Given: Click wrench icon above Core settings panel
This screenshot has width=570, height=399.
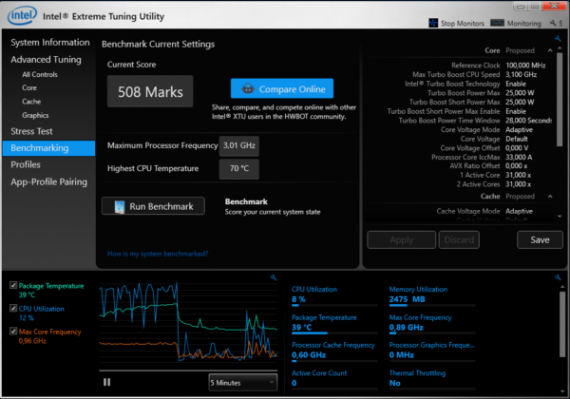Looking at the screenshot, I should pyautogui.click(x=558, y=39).
